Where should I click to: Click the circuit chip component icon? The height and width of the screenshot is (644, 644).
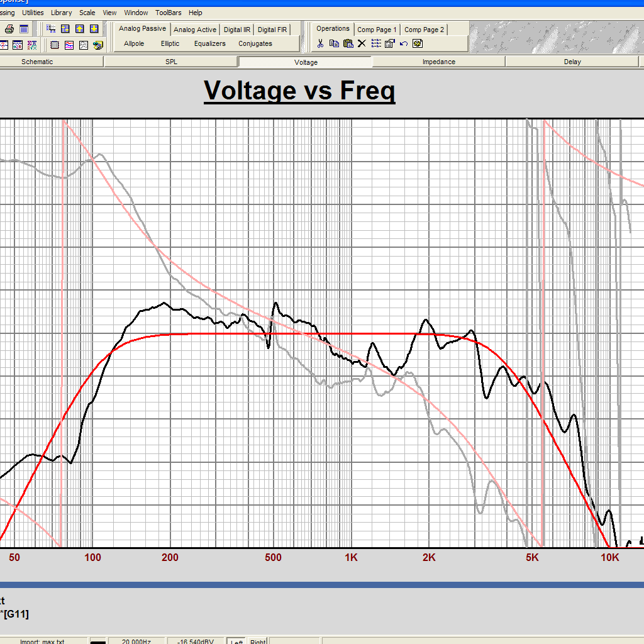click(x=55, y=45)
